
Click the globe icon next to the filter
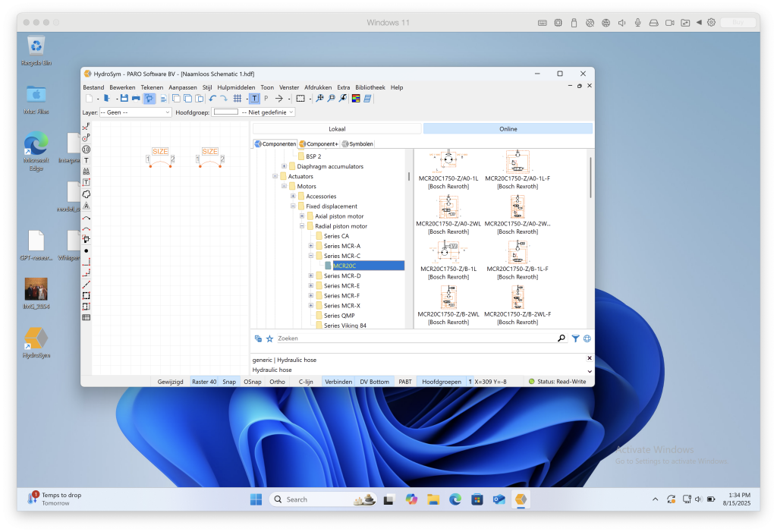(x=587, y=338)
